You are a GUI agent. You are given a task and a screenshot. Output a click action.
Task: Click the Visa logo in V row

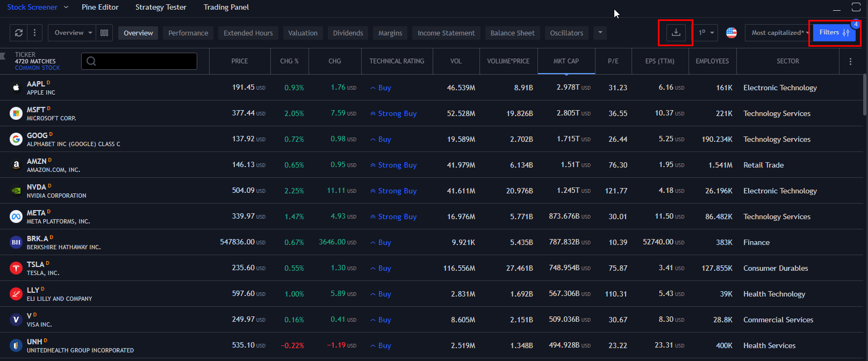(16, 320)
